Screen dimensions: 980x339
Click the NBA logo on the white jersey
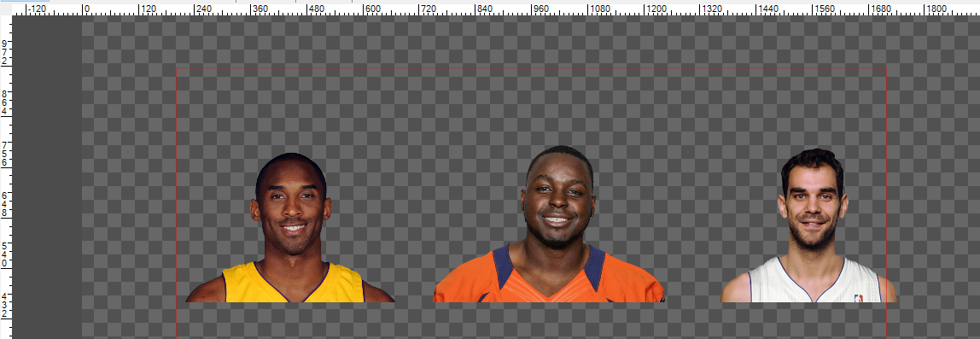[858, 298]
